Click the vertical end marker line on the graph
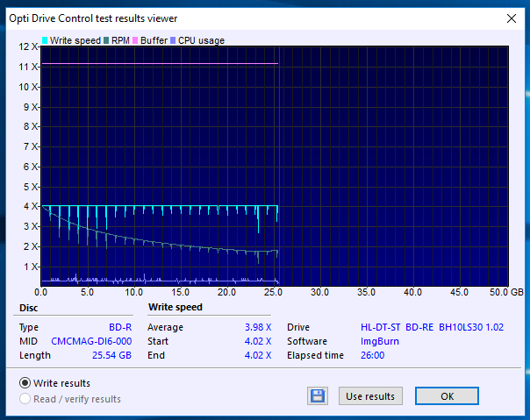 (x=280, y=166)
